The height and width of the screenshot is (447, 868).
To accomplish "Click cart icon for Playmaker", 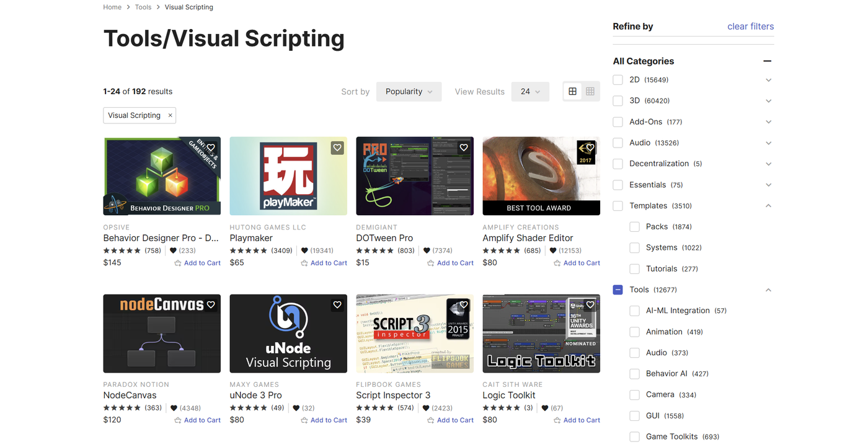I will pos(304,263).
